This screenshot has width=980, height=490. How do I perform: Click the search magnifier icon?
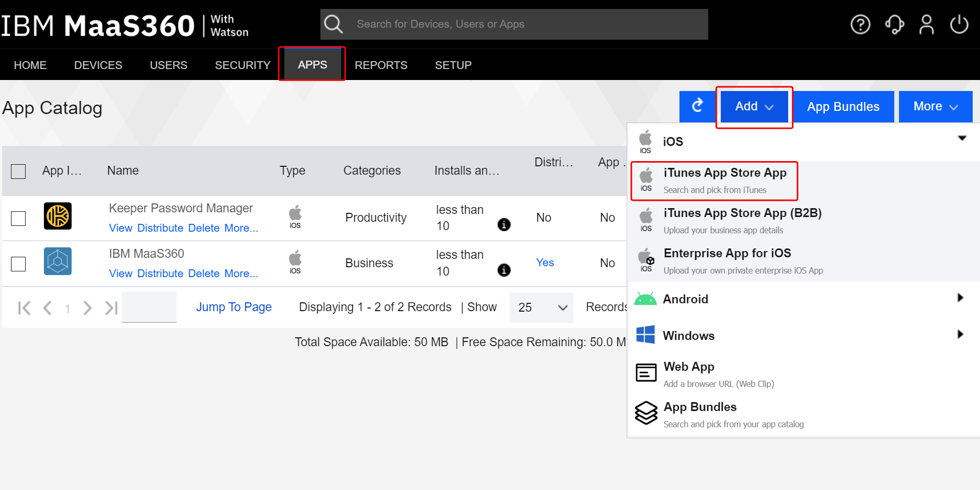coord(333,24)
